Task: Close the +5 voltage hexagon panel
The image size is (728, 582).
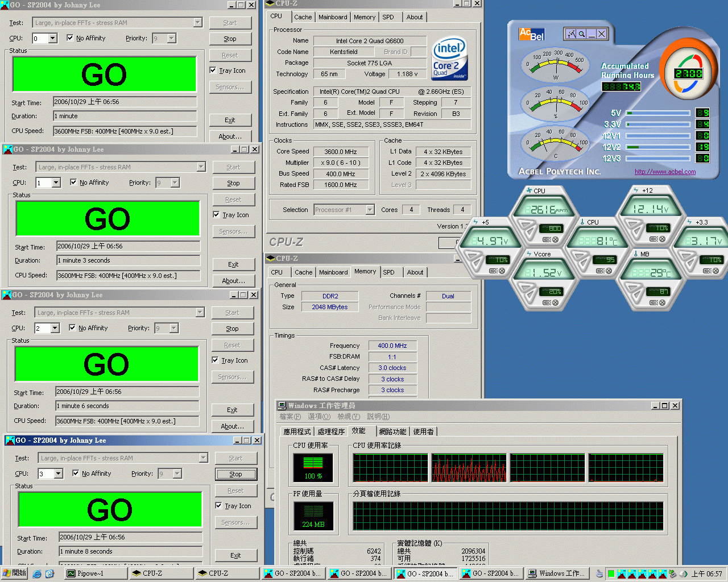Action: pos(502,271)
